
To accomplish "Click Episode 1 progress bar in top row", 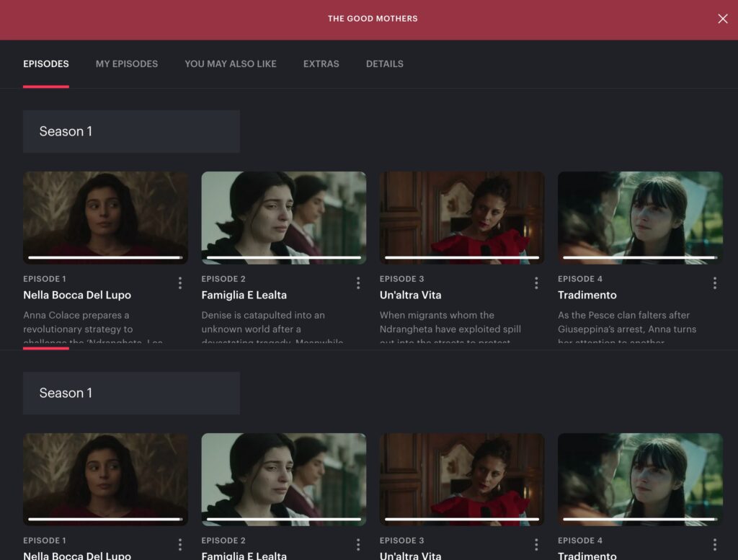I will (105, 257).
